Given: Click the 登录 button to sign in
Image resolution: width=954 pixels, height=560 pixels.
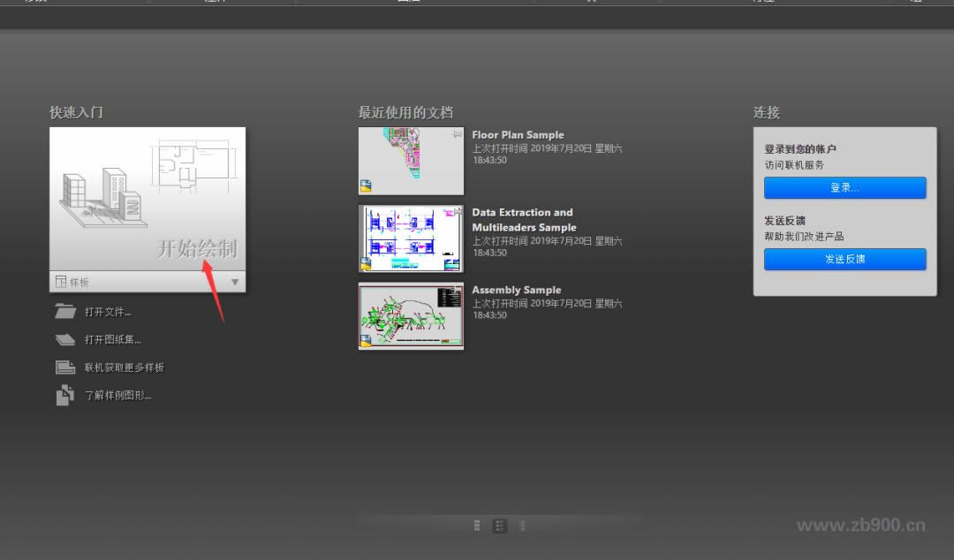Looking at the screenshot, I should (844, 187).
